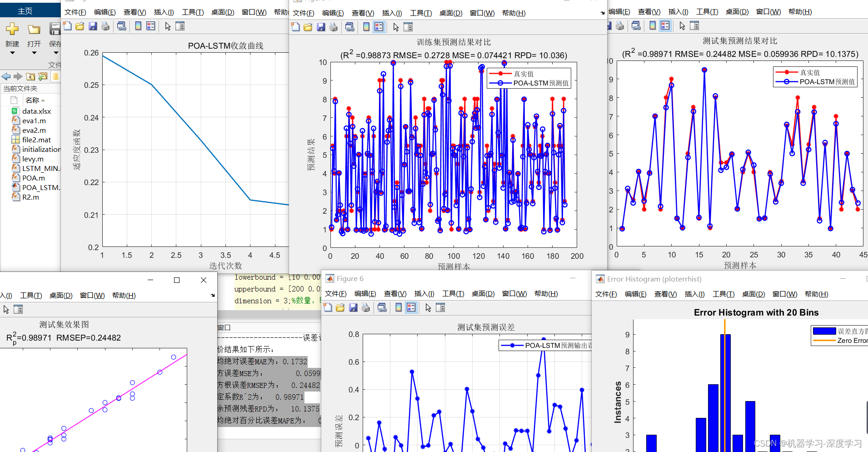This screenshot has height=452, width=868.
Task: Print the POA-LSTM convergence curve figure
Action: 105,26
